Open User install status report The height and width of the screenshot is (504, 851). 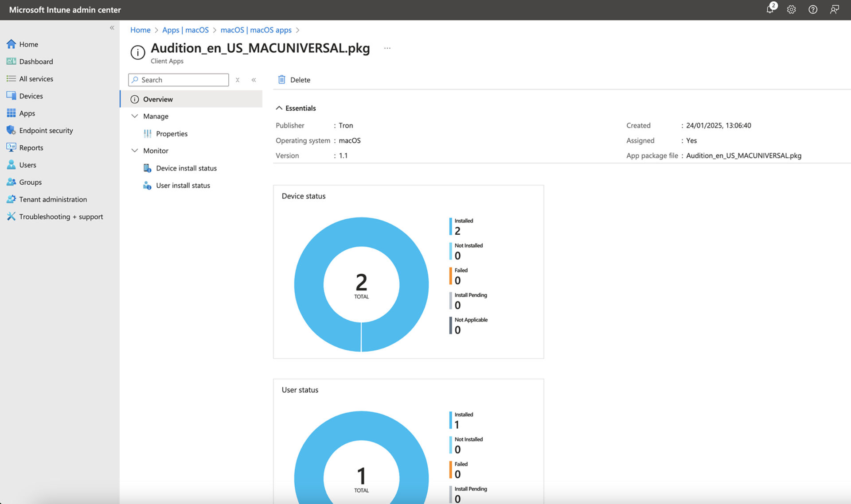pos(183,186)
